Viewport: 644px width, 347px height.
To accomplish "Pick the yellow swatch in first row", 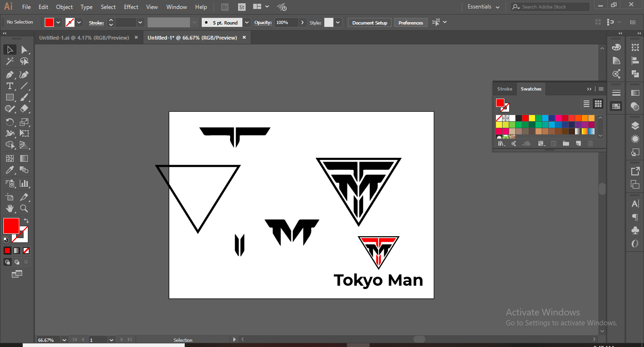I will 532,118.
